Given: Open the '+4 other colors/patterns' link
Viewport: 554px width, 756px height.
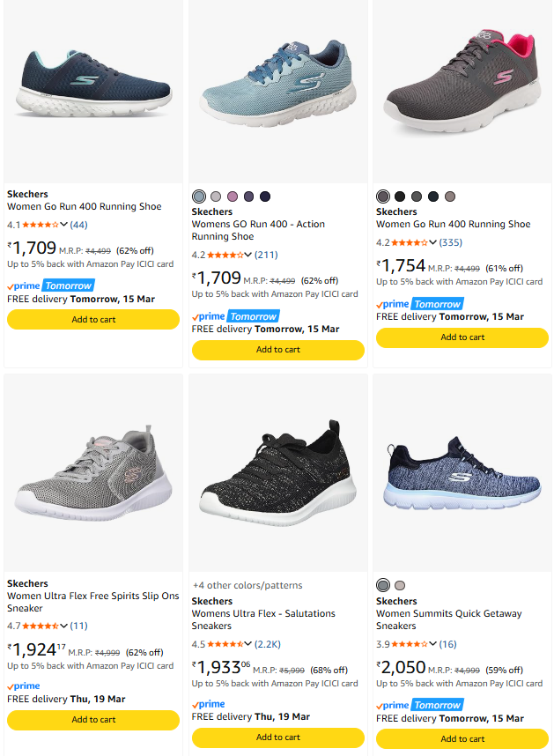Looking at the screenshot, I should coord(247,585).
